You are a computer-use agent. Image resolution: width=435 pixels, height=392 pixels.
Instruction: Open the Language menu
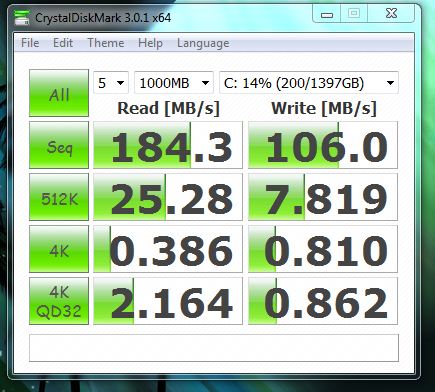tap(203, 43)
